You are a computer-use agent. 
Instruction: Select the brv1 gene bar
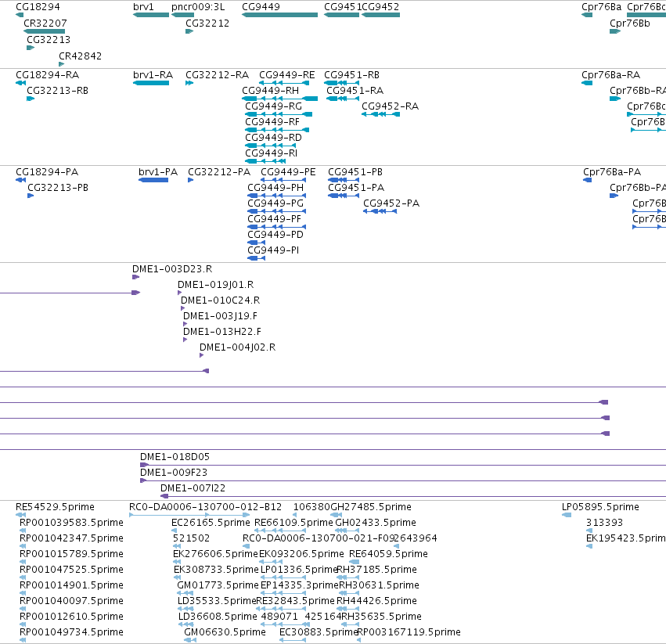(x=151, y=15)
